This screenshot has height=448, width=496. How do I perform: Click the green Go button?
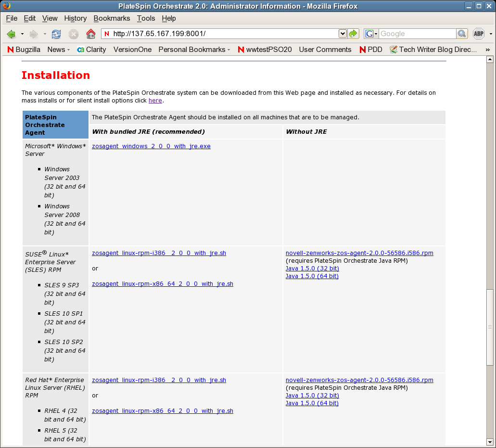(x=353, y=34)
